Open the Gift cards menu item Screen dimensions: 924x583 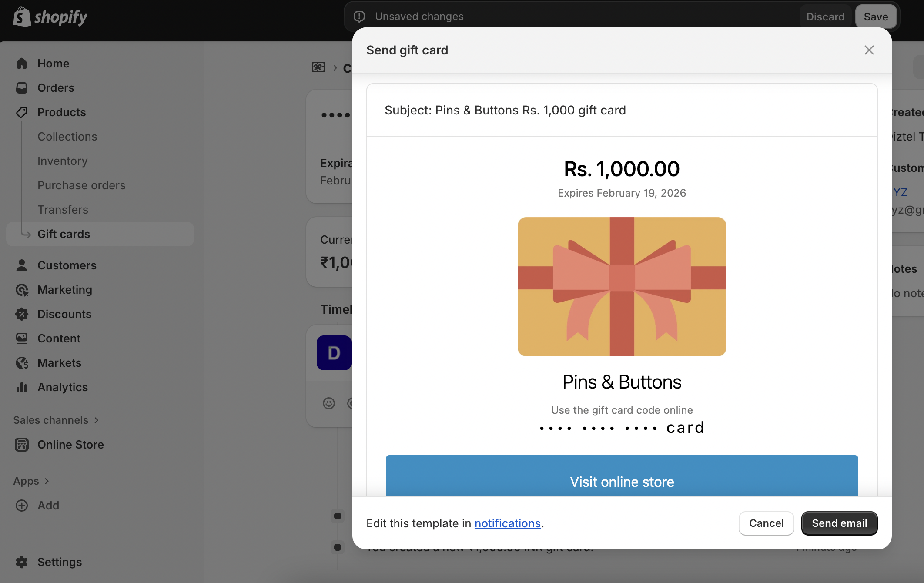(x=64, y=234)
